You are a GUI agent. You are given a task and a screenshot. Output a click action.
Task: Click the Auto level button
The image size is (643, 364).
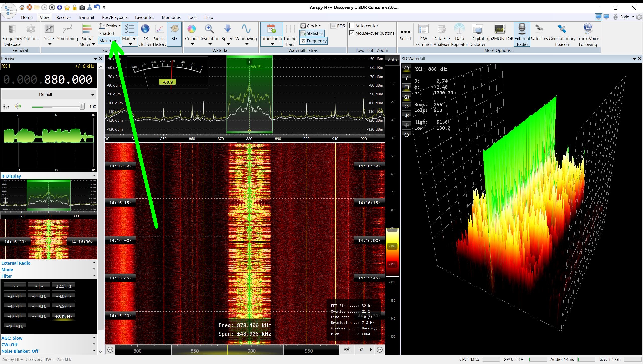392,60
